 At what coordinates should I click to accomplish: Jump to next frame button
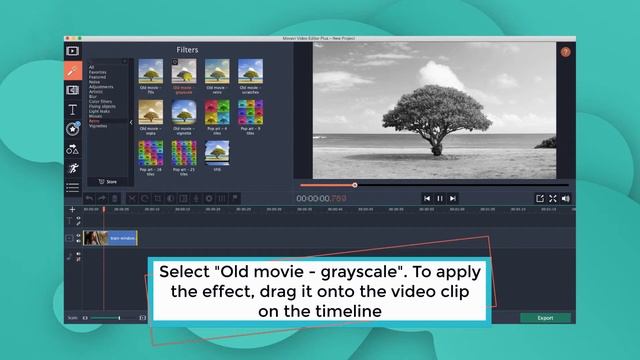coord(453,198)
